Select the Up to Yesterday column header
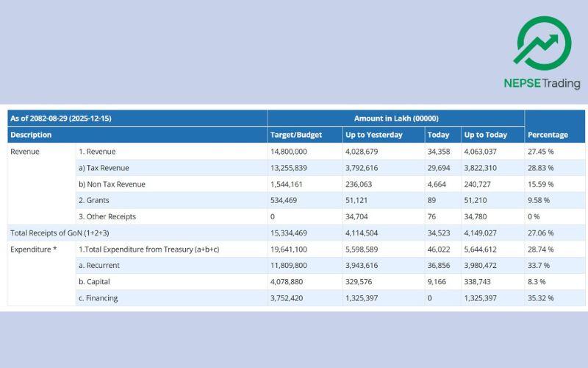This screenshot has width=588, height=368. (x=373, y=135)
